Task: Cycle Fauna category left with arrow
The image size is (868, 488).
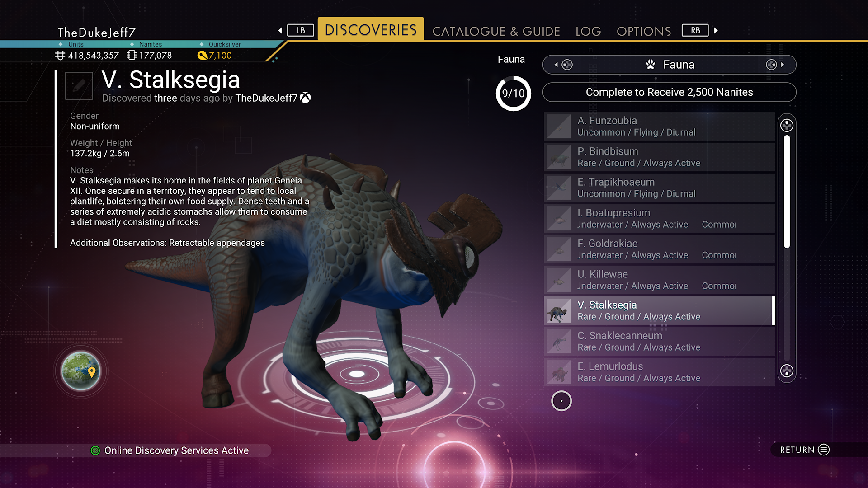Action: [556, 65]
